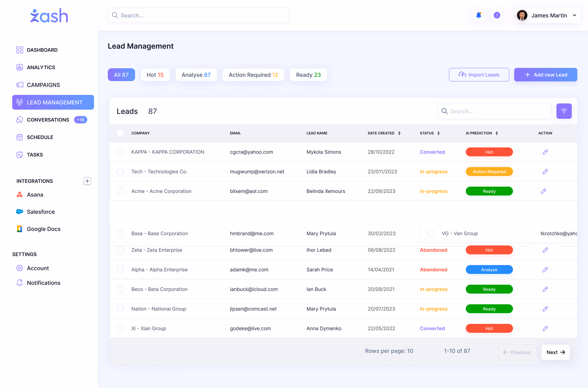Add integration using the plus icon
This screenshot has height=388, width=588.
pos(87,181)
